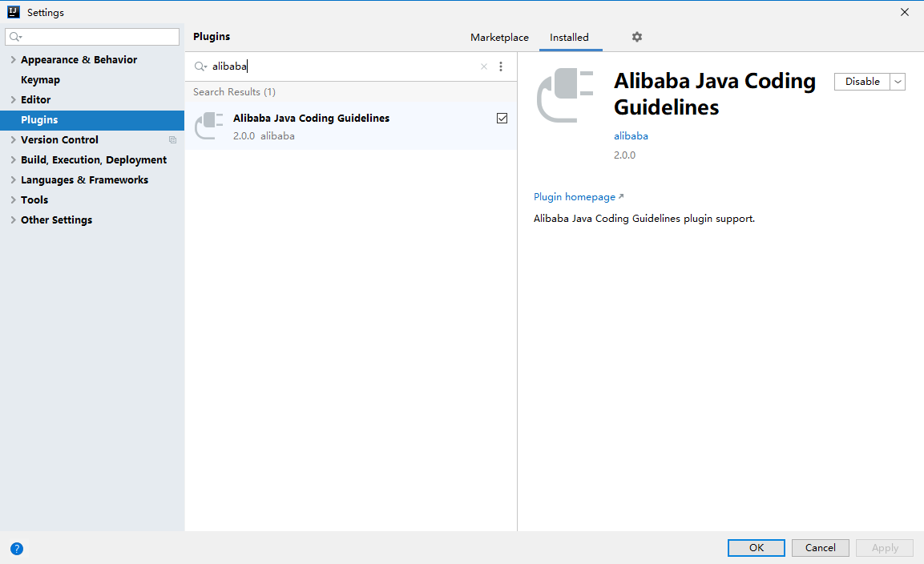
Task: Click the Plugins heading label
Action: click(212, 37)
